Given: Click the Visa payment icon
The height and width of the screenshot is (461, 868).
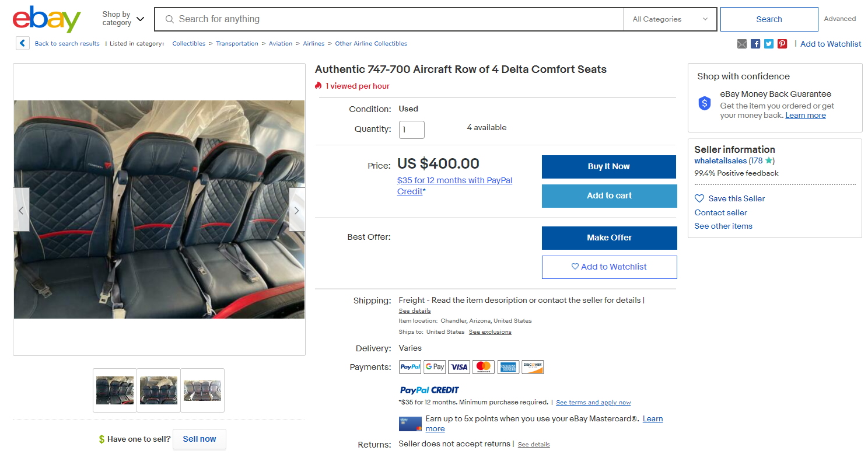Looking at the screenshot, I should tap(459, 366).
